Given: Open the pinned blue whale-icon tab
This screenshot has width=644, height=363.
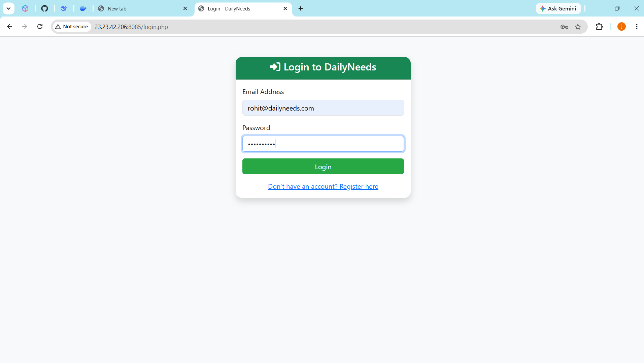Looking at the screenshot, I should pos(64,8).
